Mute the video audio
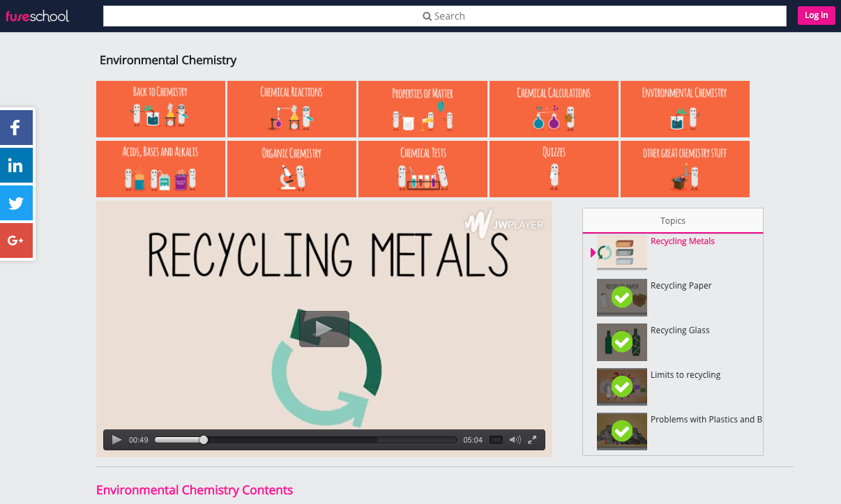Image resolution: width=841 pixels, height=504 pixels. point(515,440)
